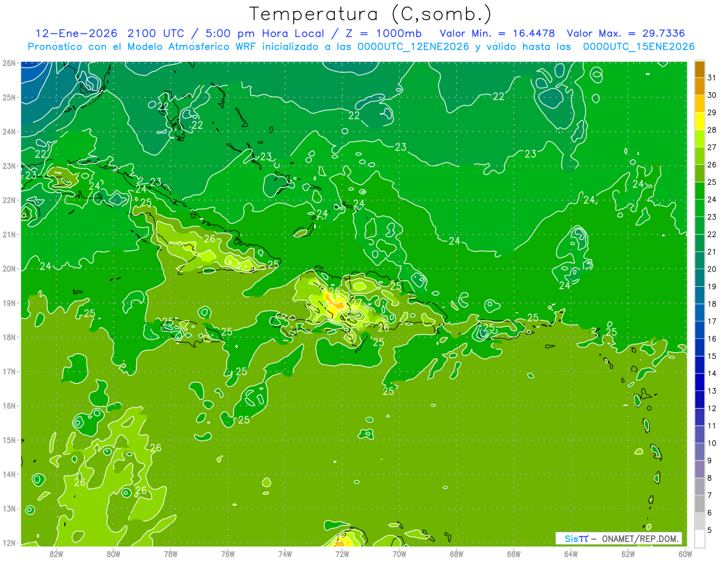Viewport: 728px width, 562px height.
Task: Click the '12N' latitude axis label
Action: point(8,543)
